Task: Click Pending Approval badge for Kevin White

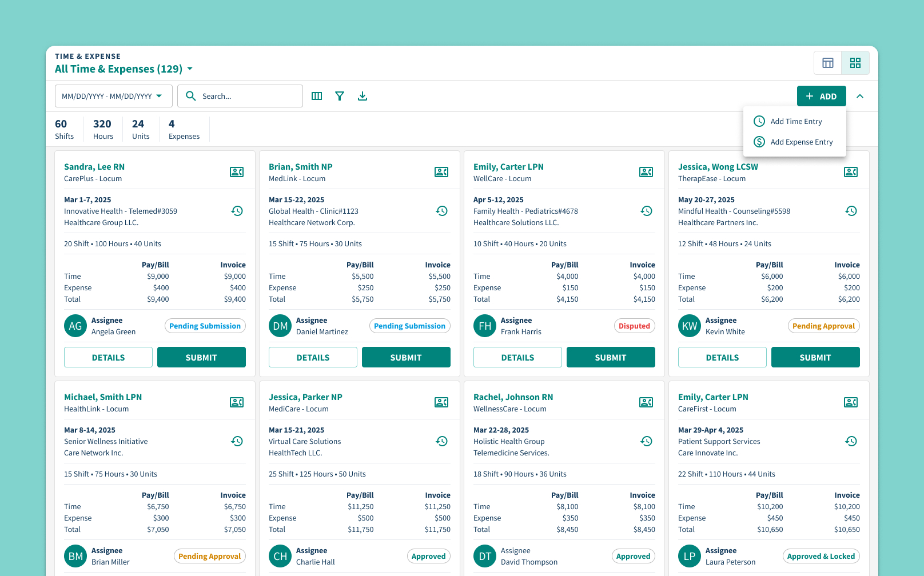Action: (x=824, y=326)
